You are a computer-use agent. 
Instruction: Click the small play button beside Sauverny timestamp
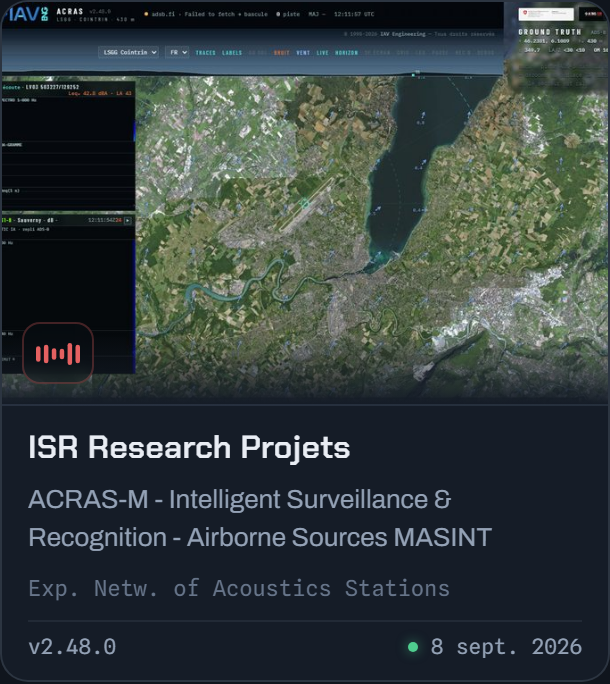(128, 220)
